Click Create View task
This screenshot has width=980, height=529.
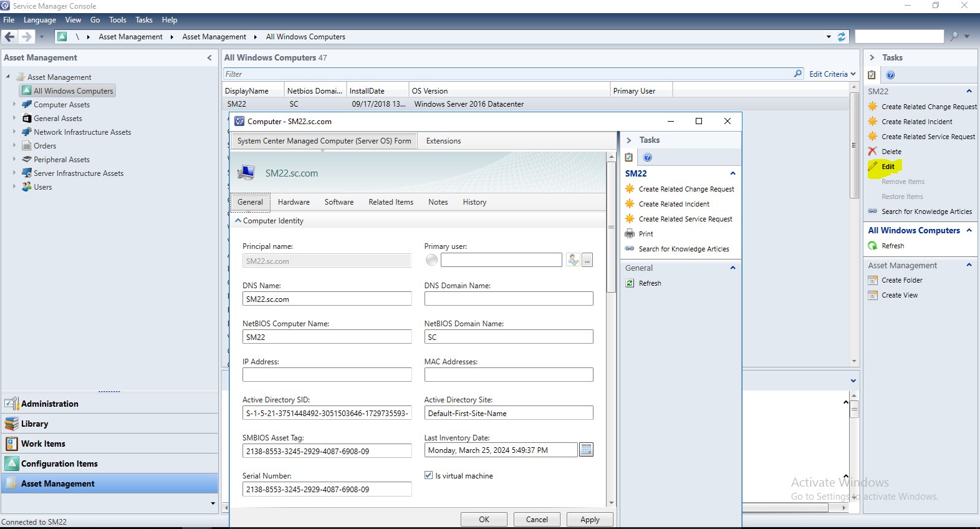(899, 295)
